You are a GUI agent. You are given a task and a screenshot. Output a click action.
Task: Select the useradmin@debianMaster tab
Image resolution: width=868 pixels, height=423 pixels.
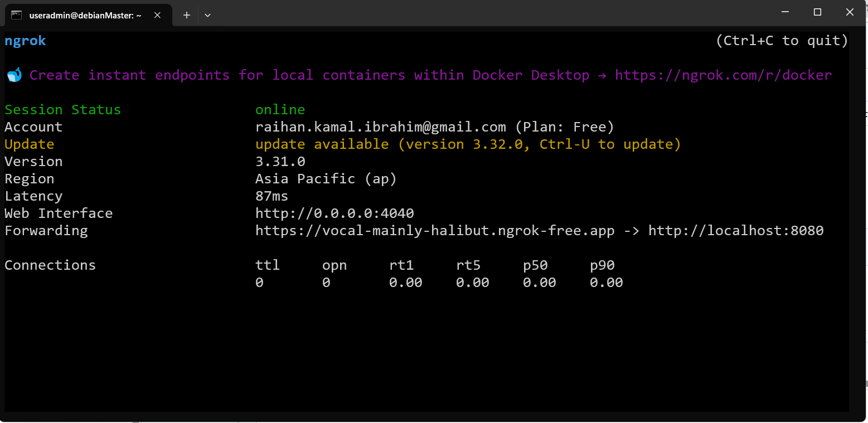[x=85, y=15]
